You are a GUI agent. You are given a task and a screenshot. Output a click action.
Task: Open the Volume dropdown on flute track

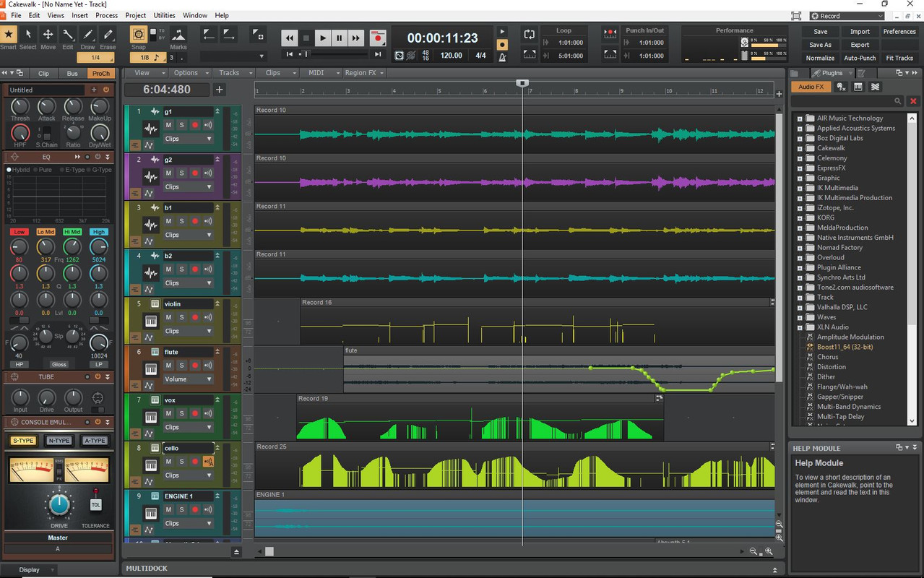(188, 379)
